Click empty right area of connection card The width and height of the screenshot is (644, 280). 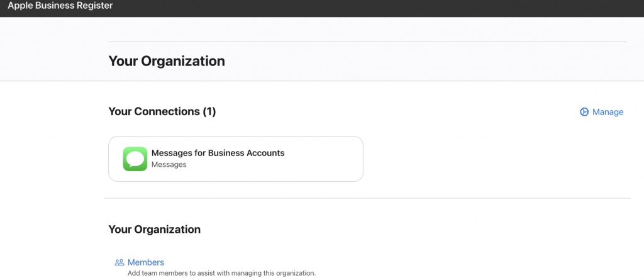click(x=325, y=159)
